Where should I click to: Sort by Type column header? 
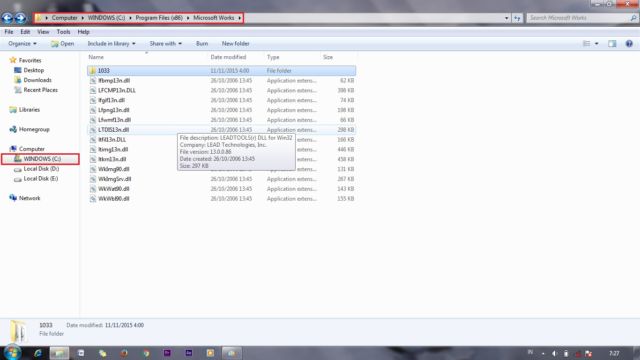pyautogui.click(x=273, y=57)
